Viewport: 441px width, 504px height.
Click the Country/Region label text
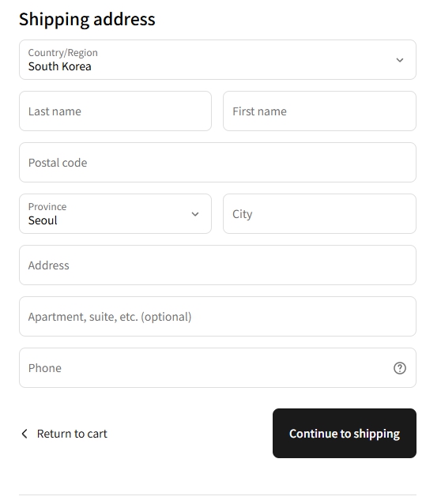(x=62, y=53)
